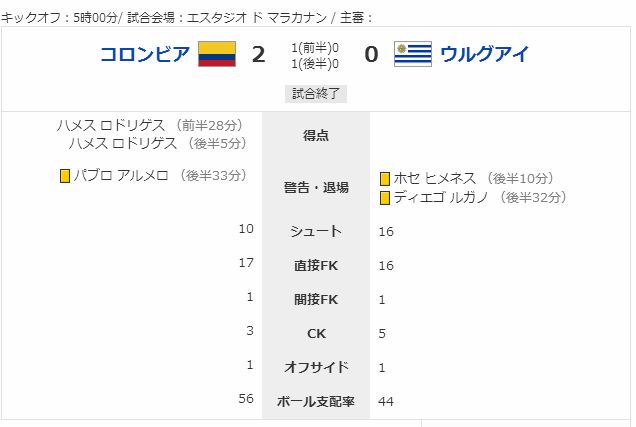The height and width of the screenshot is (427, 636).
Task: Click yellow card icon beside パブロ アルメロ
Action: [x=65, y=176]
